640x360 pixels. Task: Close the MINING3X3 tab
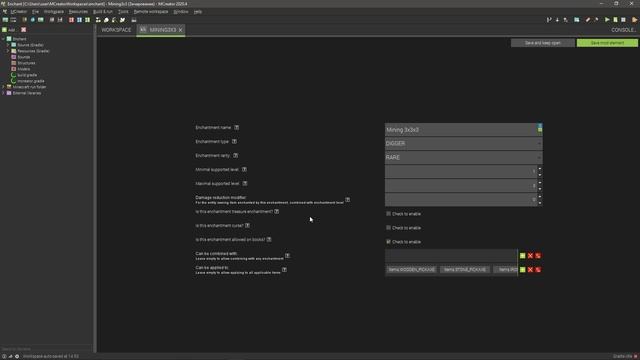click(180, 30)
